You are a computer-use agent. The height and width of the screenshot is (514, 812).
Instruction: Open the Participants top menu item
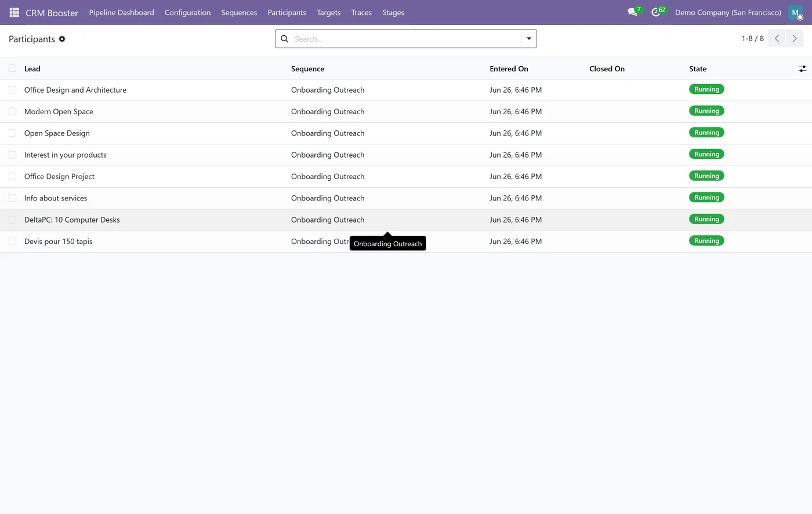[287, 12]
